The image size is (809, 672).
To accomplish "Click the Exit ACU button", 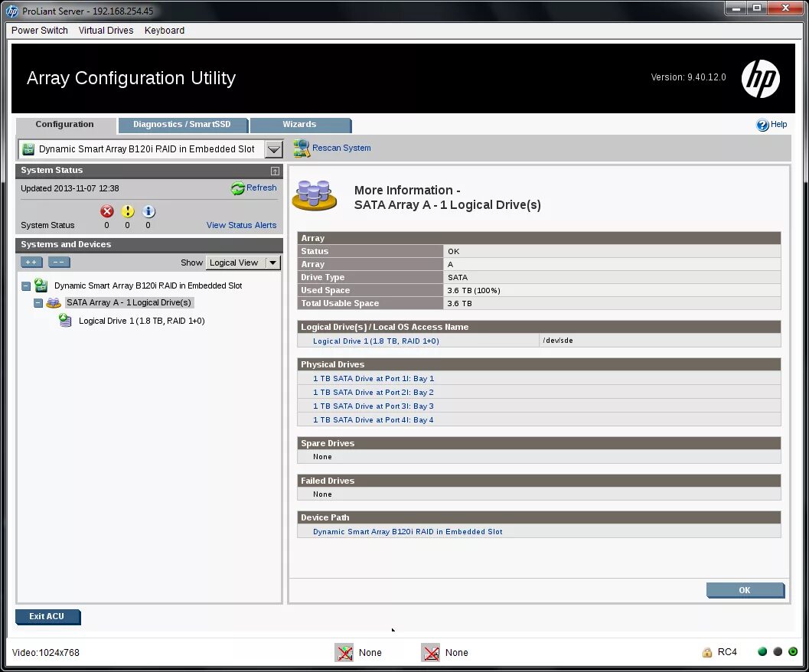I will click(x=47, y=616).
